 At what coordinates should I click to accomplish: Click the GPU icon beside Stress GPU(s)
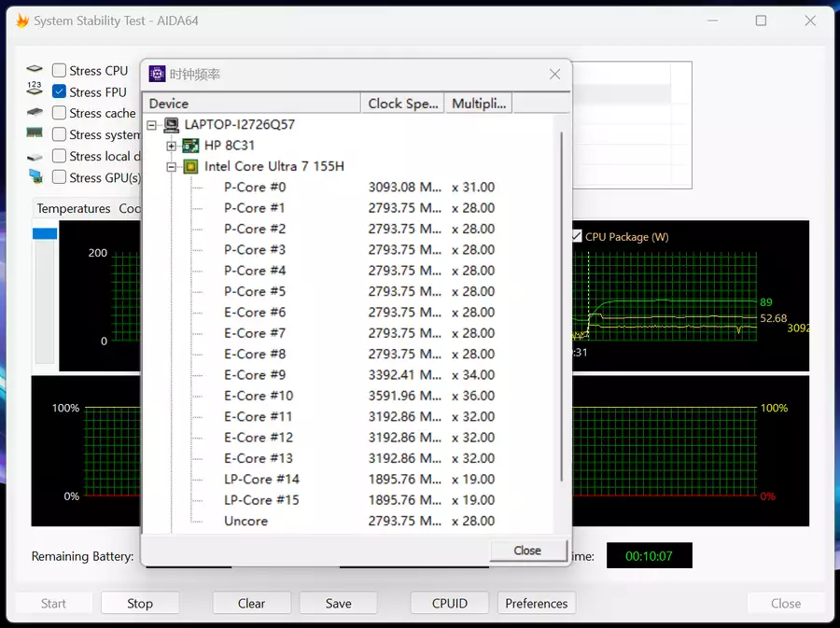coord(35,176)
